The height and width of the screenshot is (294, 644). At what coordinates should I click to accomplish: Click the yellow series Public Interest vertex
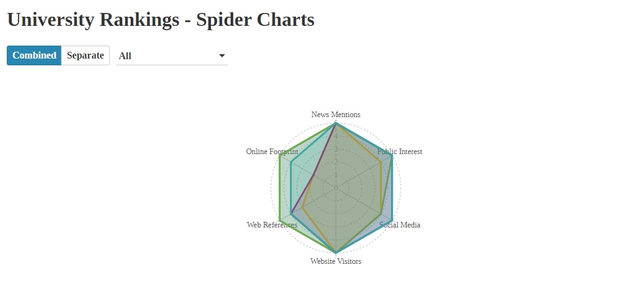pyautogui.click(x=381, y=162)
